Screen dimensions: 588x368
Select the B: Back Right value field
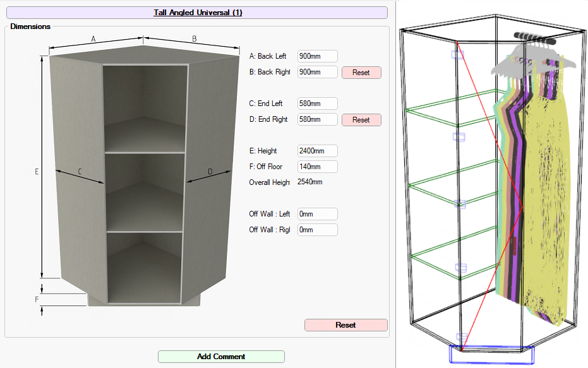pos(317,72)
